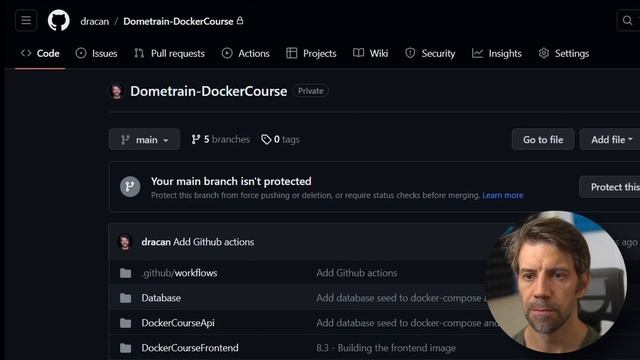This screenshot has height=360, width=640.
Task: Open the Database row commit message
Action: (402, 298)
